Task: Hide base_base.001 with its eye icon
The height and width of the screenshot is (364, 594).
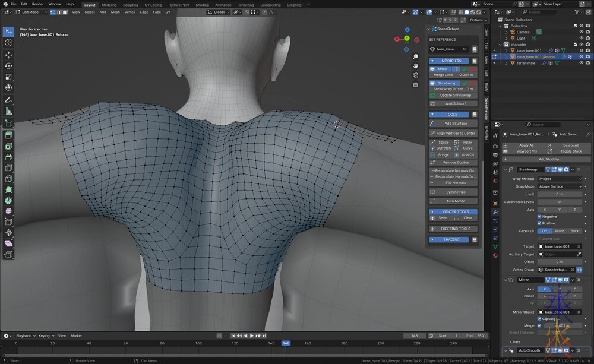Action: 581,50
